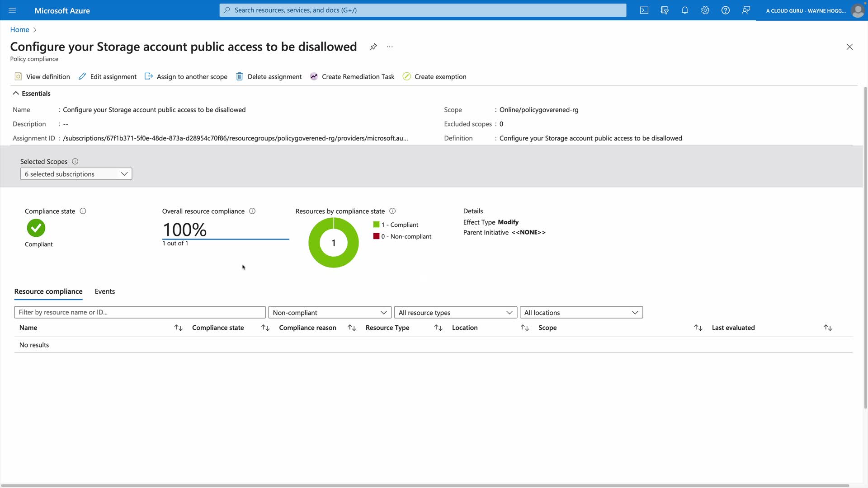Select the Resource compliance tab
Image resolution: width=868 pixels, height=488 pixels.
[48, 291]
